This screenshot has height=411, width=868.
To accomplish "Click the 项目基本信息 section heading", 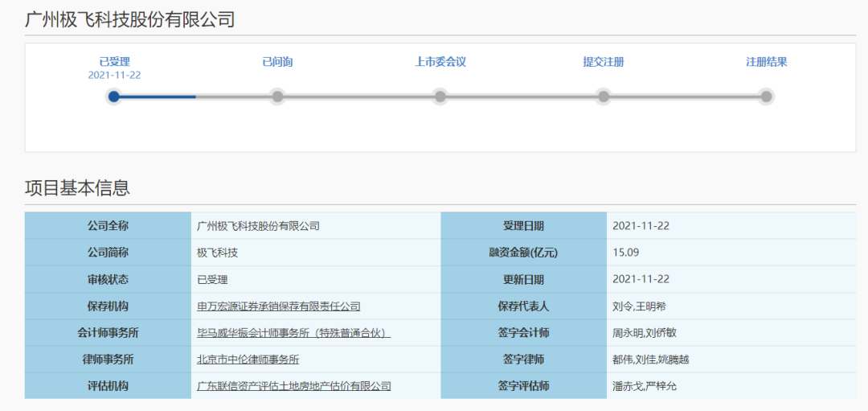I will click(77, 188).
